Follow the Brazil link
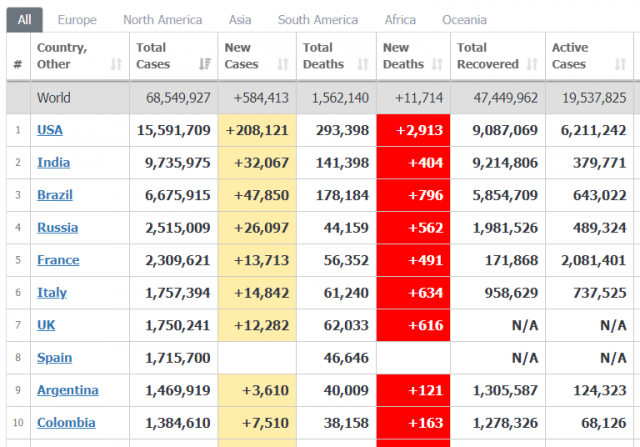640x447 pixels. 55,195
